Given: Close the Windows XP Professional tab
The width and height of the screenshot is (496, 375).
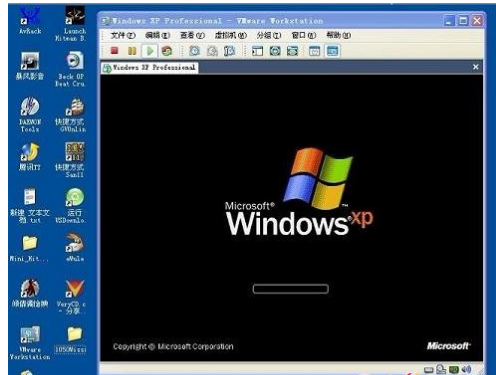Looking at the screenshot, I should 476,67.
